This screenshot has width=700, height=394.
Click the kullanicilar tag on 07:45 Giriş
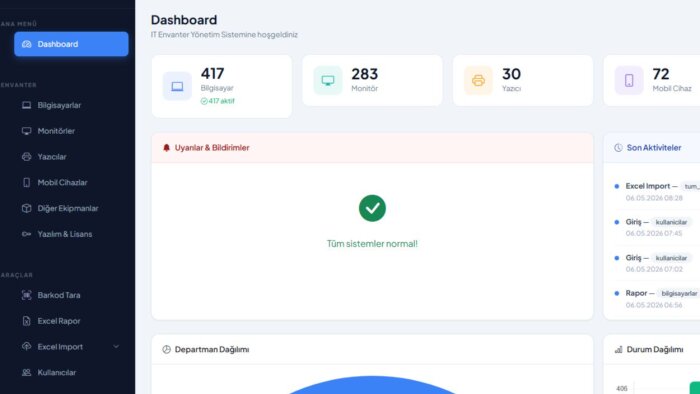(671, 222)
